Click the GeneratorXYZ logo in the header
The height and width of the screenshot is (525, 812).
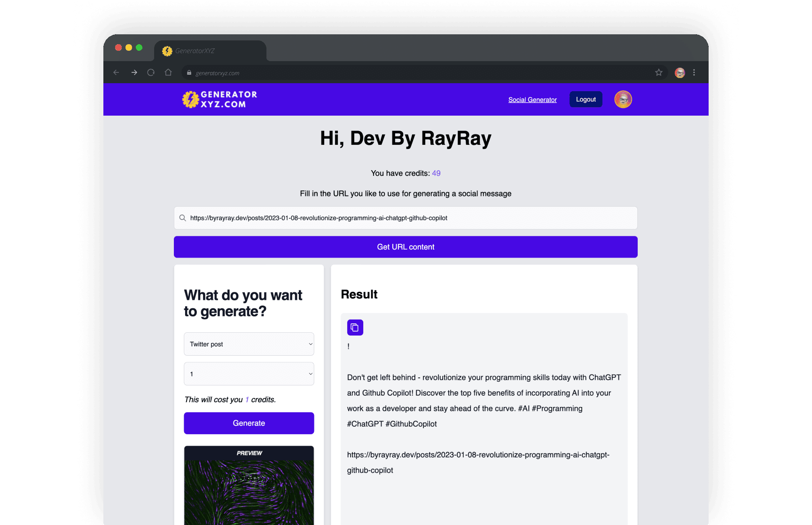220,100
